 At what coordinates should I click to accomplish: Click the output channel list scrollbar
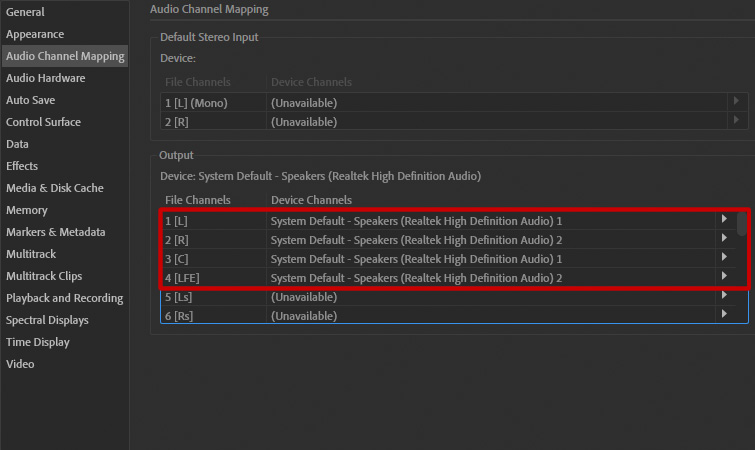pos(742,223)
